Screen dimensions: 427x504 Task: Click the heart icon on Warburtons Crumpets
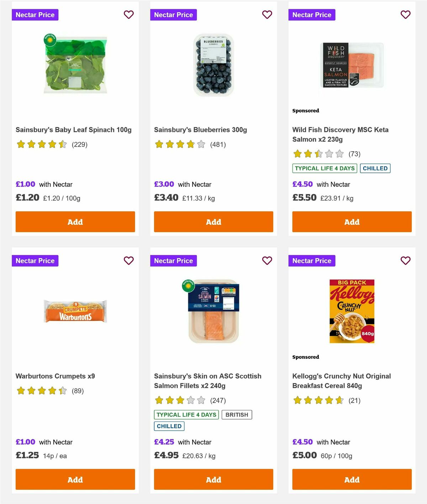[129, 261]
